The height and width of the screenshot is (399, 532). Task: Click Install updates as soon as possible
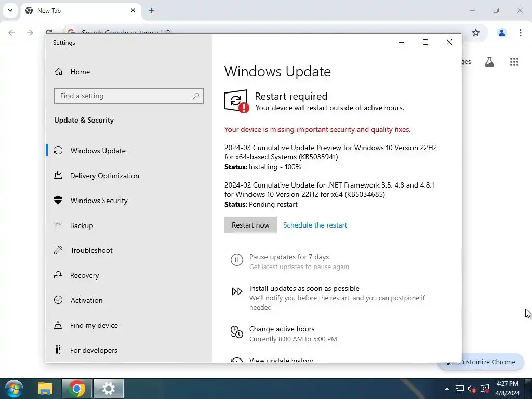[x=304, y=288]
